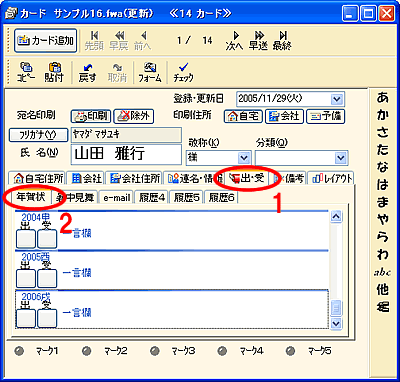Image resolution: width=400 pixels, height=382 pixels.
Task: Toggle the 2004申 受 received box
Action: (x=47, y=239)
